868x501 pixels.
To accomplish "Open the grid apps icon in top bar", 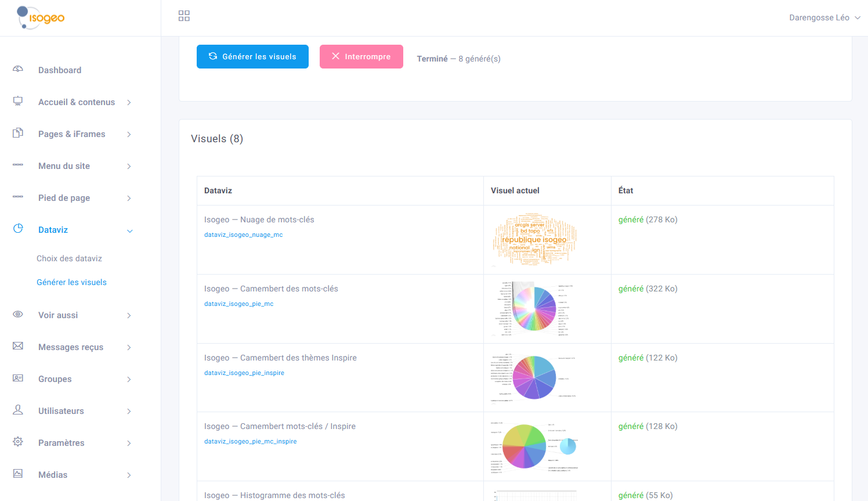I will 184,16.
